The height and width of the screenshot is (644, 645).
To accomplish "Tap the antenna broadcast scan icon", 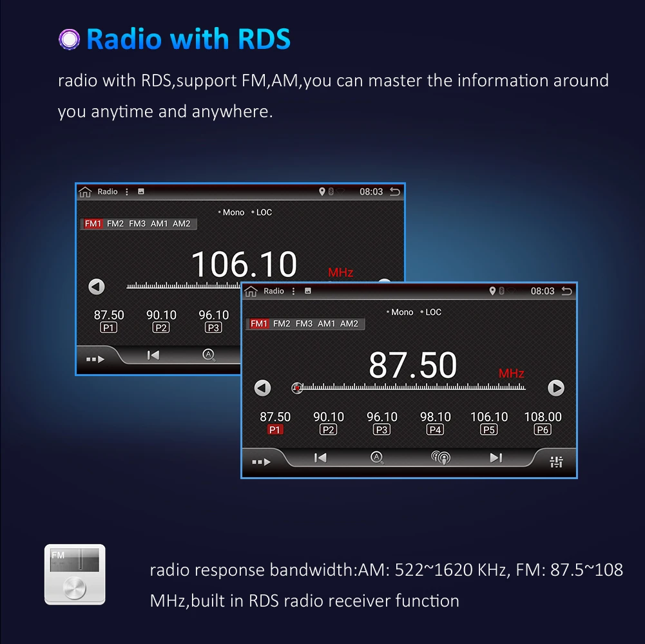I will tap(441, 457).
